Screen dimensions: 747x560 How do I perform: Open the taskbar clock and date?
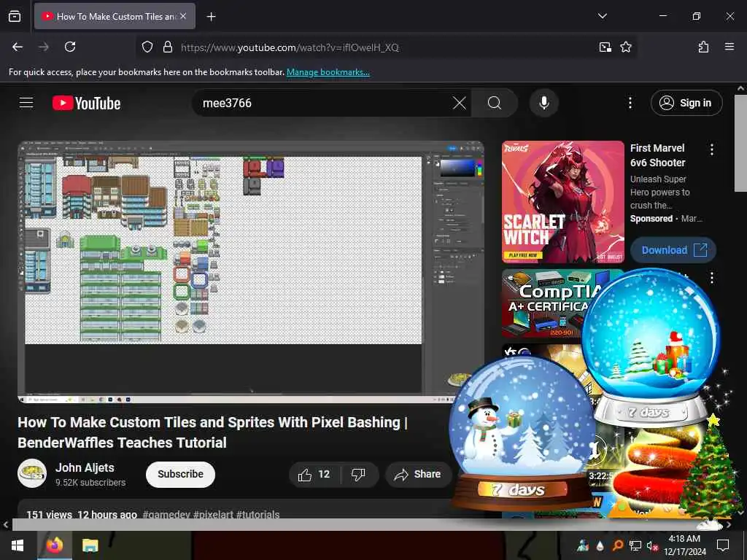pos(684,545)
